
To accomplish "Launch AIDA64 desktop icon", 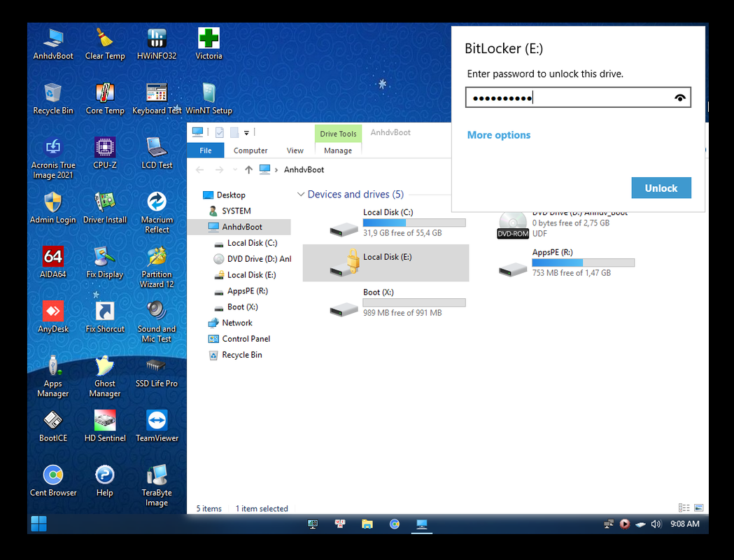I will click(53, 262).
